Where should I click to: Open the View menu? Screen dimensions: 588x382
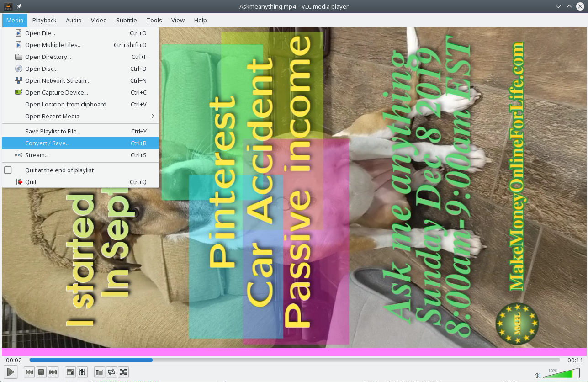[x=178, y=20]
